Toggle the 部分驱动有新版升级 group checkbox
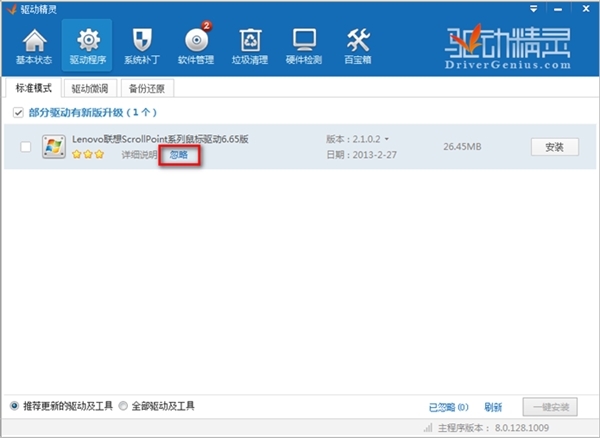 18,113
